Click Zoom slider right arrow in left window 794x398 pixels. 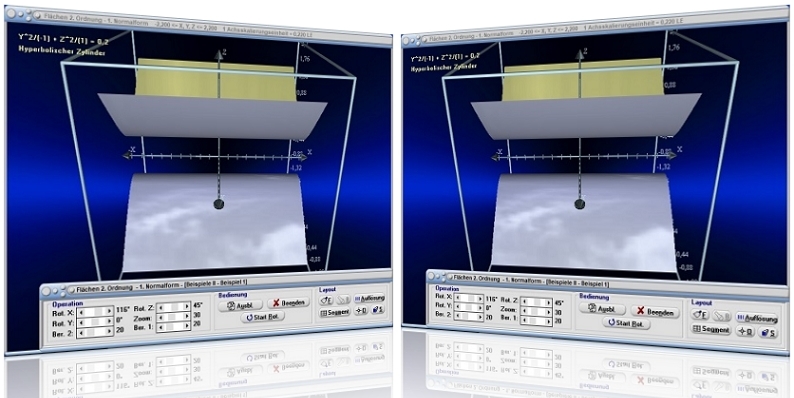tap(187, 317)
